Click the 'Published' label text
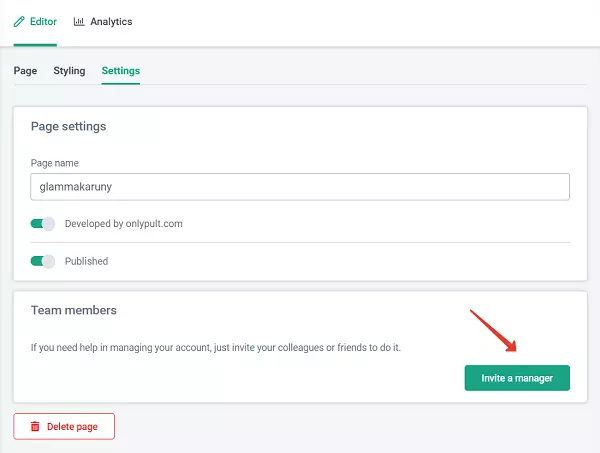 coord(86,261)
